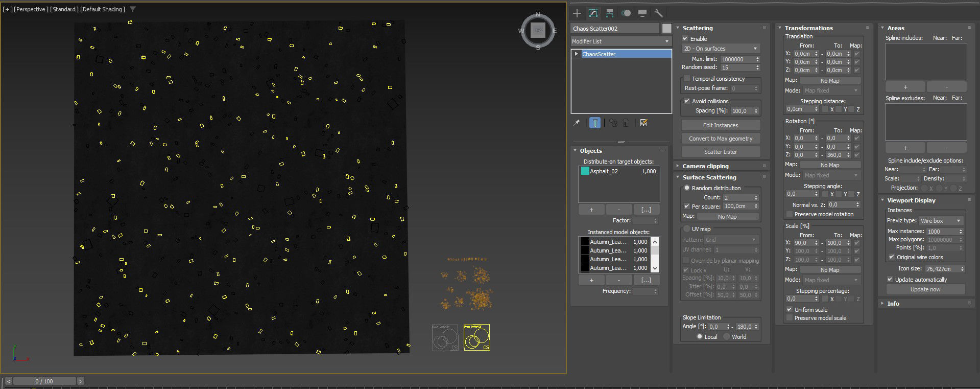This screenshot has width=980, height=389.
Task: Click Convert to Max geometry button
Action: tap(721, 139)
